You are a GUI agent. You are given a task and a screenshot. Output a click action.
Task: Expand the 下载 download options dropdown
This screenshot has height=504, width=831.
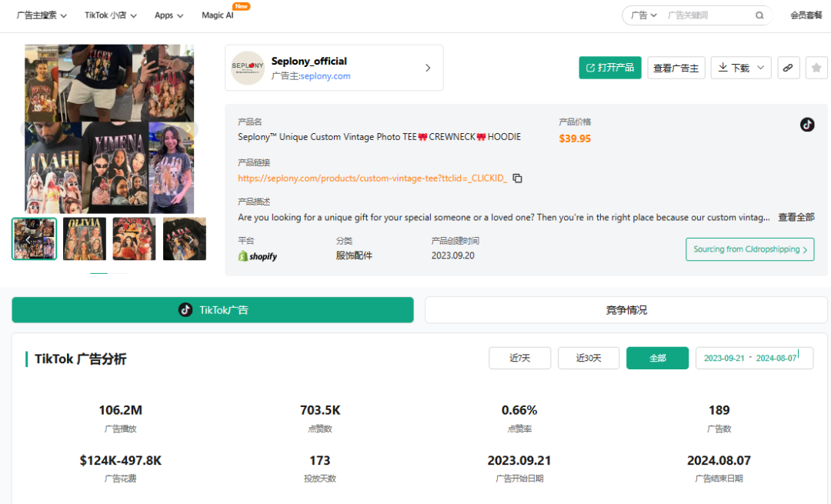coord(759,68)
